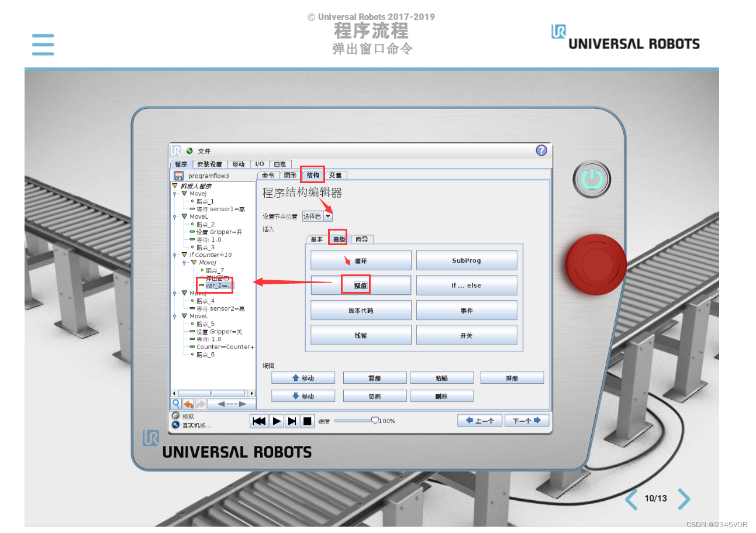
Task: Switch to the I/O tab
Action: [x=260, y=164]
